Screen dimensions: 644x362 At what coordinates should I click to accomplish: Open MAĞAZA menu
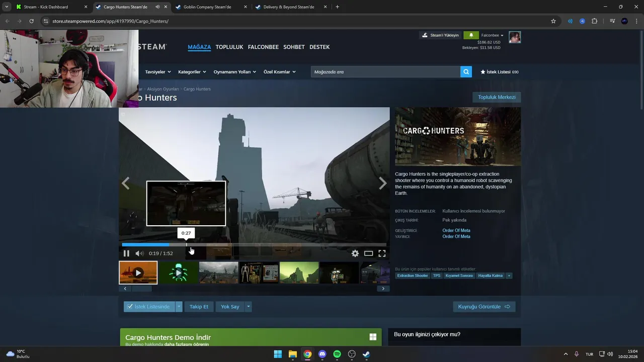click(x=199, y=47)
